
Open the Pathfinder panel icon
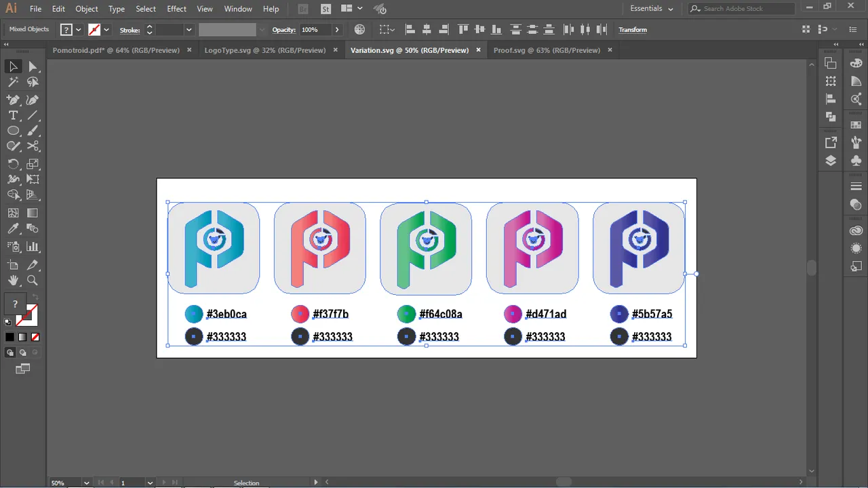click(x=831, y=116)
